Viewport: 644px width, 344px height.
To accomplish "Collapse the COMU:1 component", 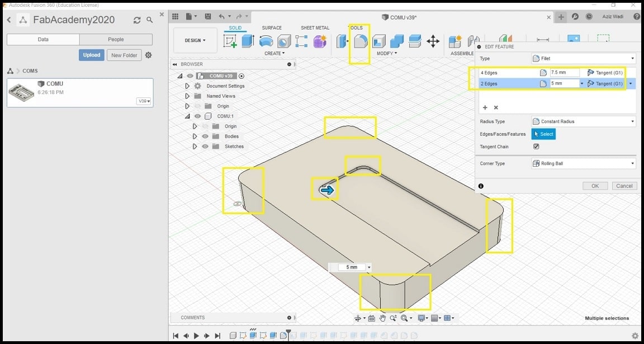I will click(x=187, y=116).
